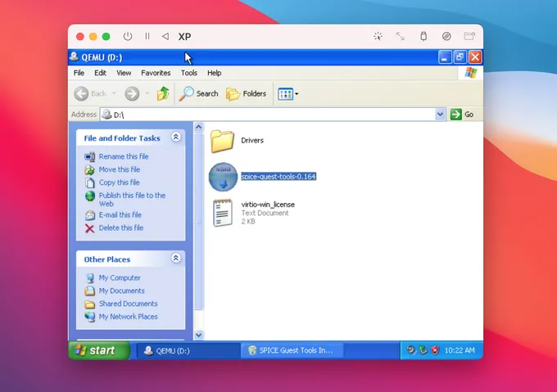
Task: Click the resize display arrows icon
Action: (x=401, y=36)
